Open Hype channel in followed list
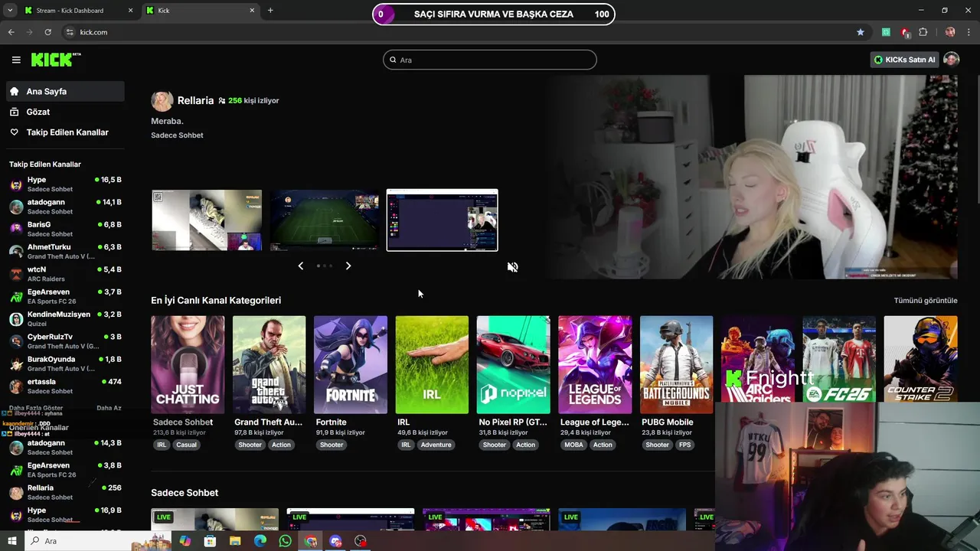 (x=65, y=184)
